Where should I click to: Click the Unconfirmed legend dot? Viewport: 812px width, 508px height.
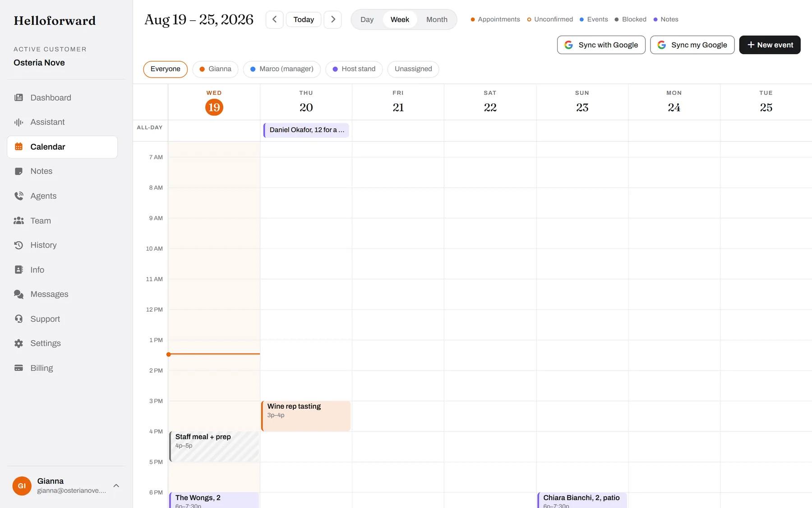tap(529, 19)
